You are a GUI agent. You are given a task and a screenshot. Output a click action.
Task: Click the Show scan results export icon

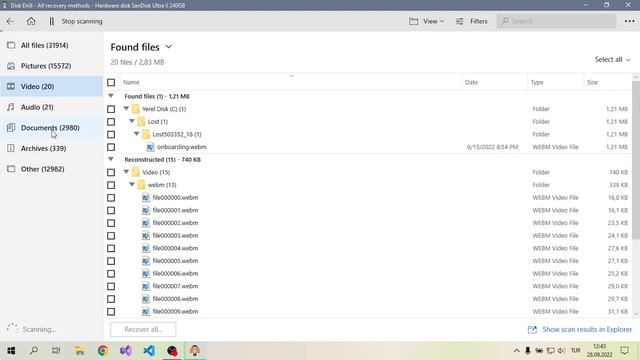point(532,329)
